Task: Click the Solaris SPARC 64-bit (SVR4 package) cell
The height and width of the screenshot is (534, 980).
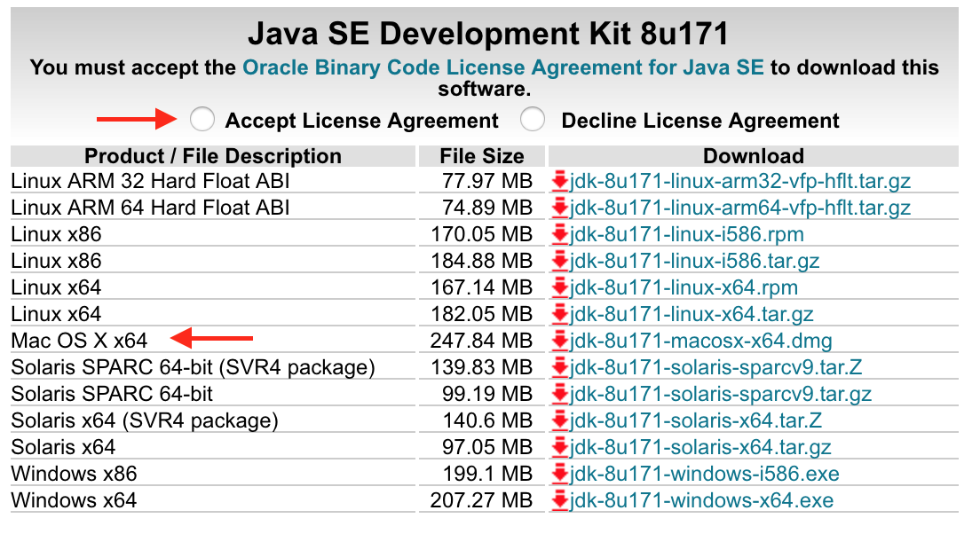Action: pyautogui.click(x=212, y=367)
